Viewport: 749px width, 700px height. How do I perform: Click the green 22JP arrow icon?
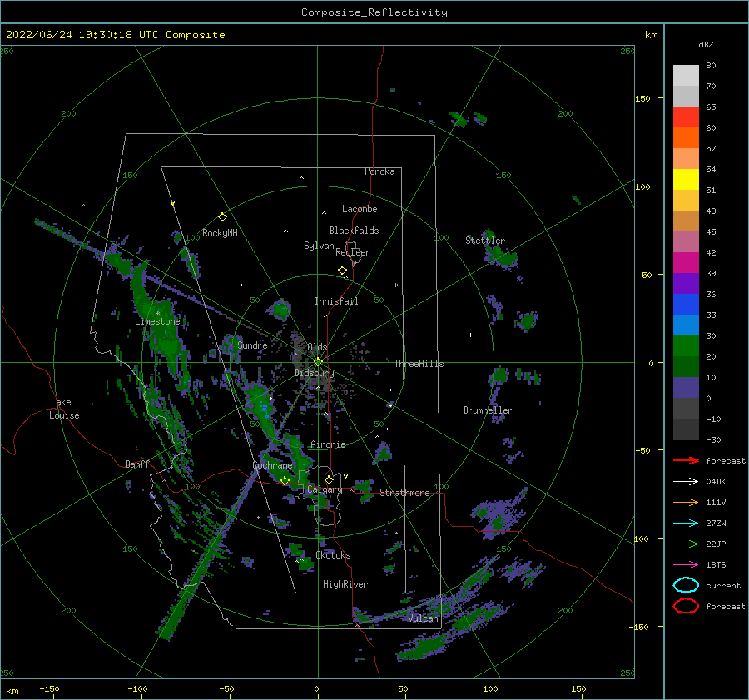(x=686, y=544)
